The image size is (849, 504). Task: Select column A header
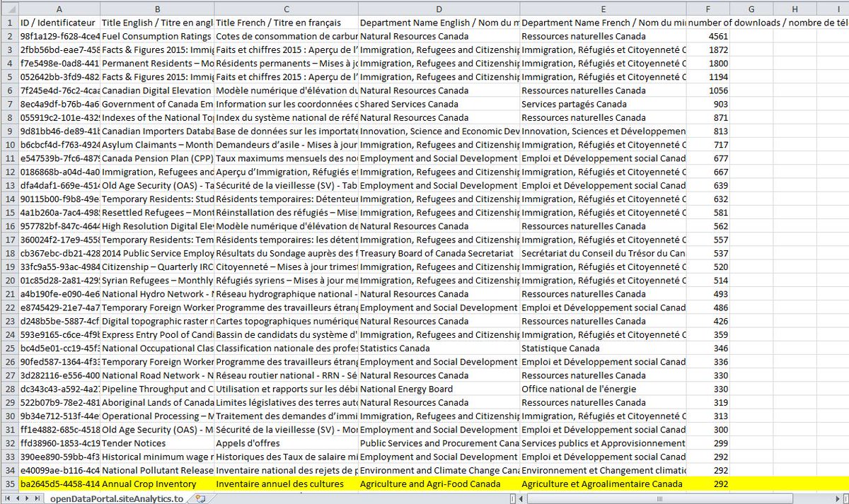59,7
